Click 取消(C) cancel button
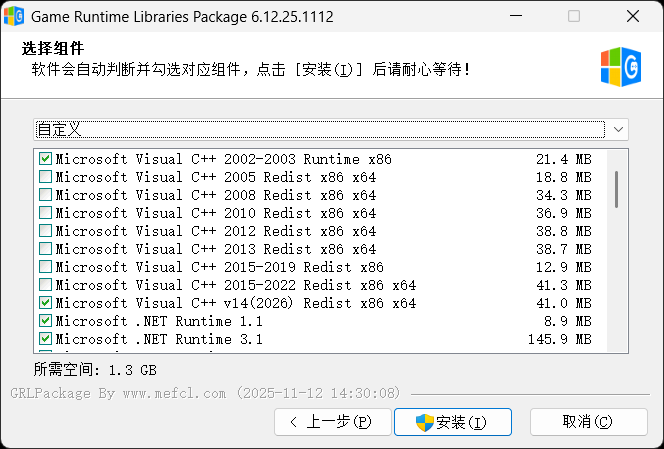The height and width of the screenshot is (449, 664). point(589,422)
